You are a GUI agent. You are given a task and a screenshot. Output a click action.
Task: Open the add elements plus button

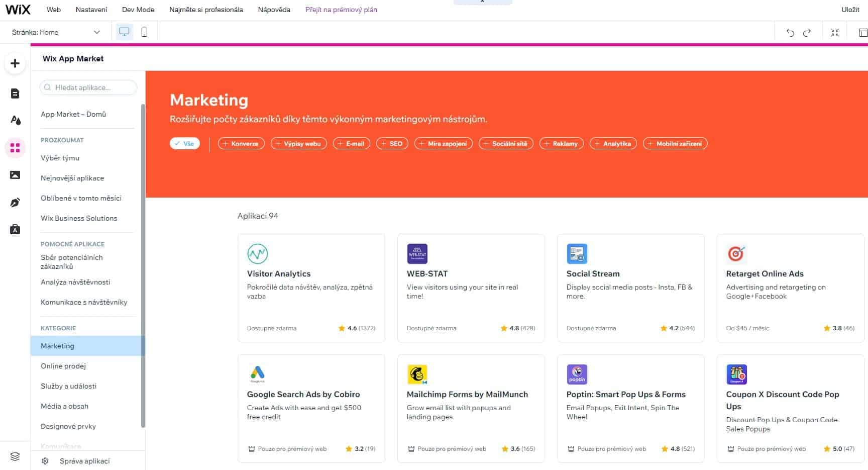tap(15, 63)
